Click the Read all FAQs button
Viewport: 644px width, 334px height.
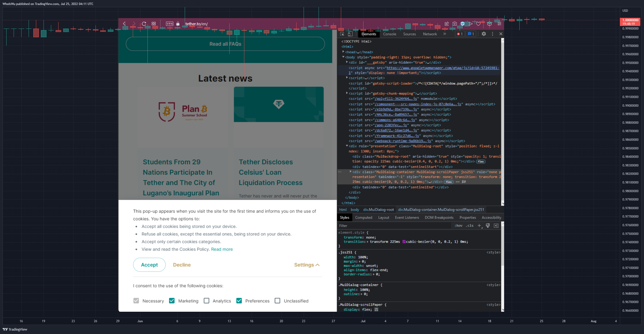[225, 44]
